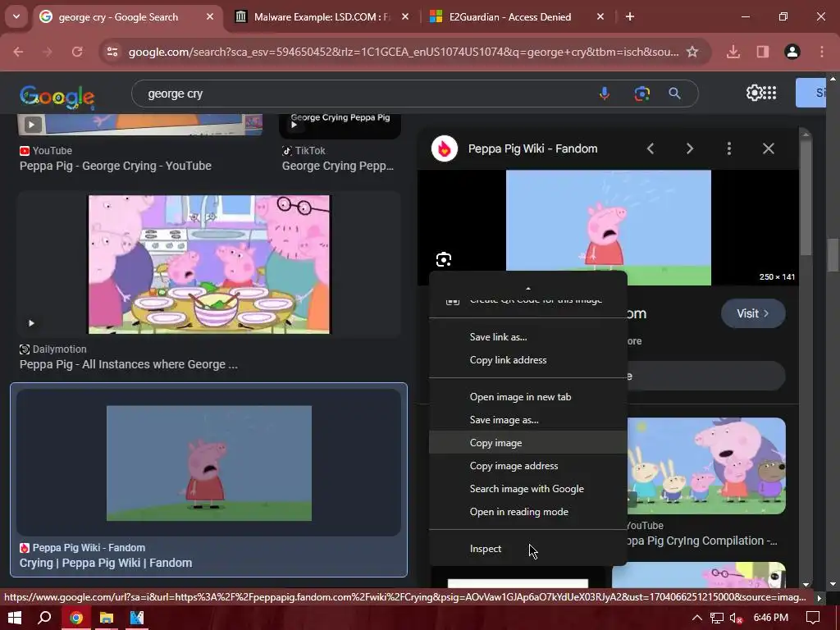Click the Chrome address bar URL

tap(403, 52)
